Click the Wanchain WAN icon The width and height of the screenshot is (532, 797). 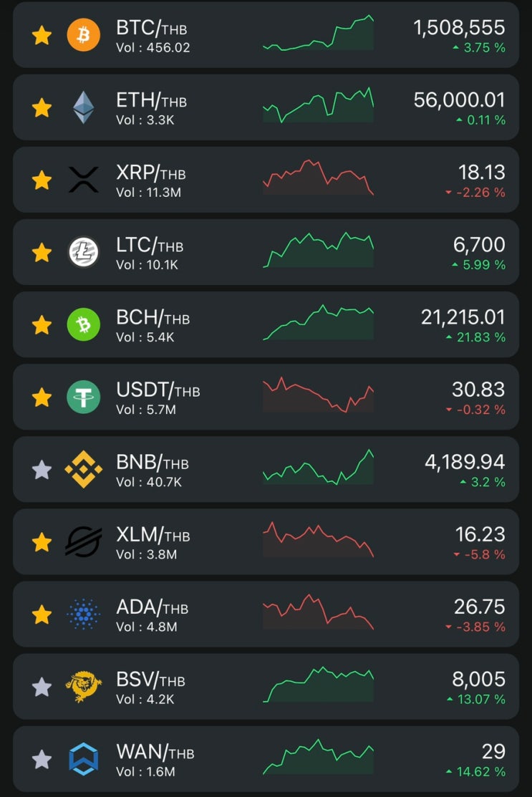coord(84,758)
